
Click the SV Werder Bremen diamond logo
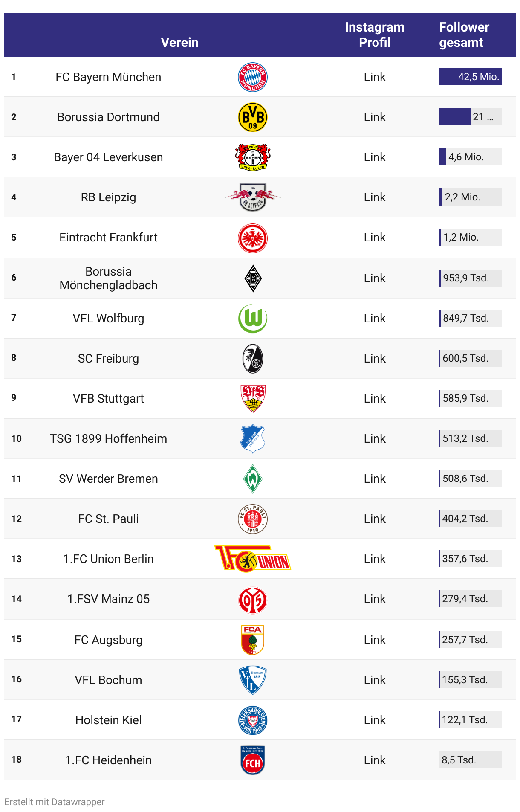click(x=253, y=478)
